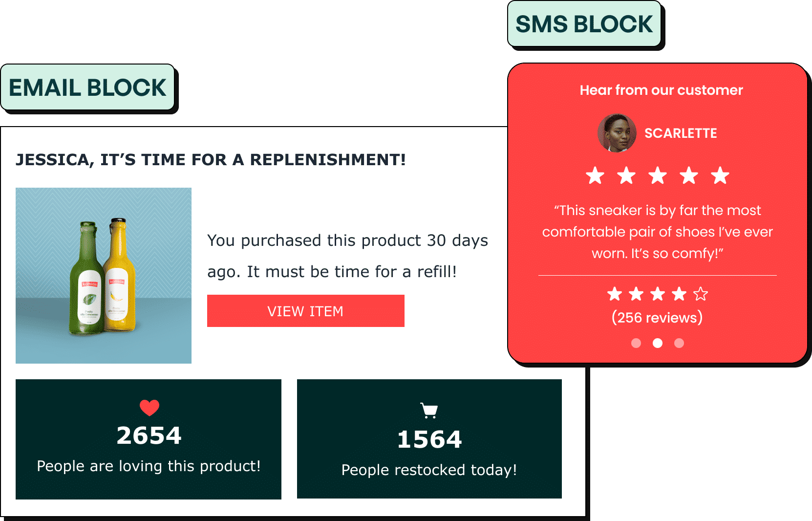Open the (256 reviews) link
The image size is (812, 521).
pos(657,318)
